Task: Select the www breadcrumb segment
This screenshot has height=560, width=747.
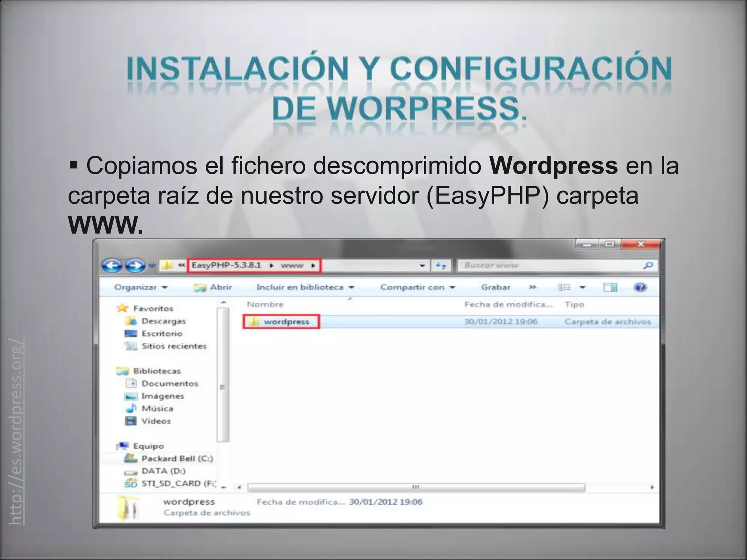Action: [292, 265]
